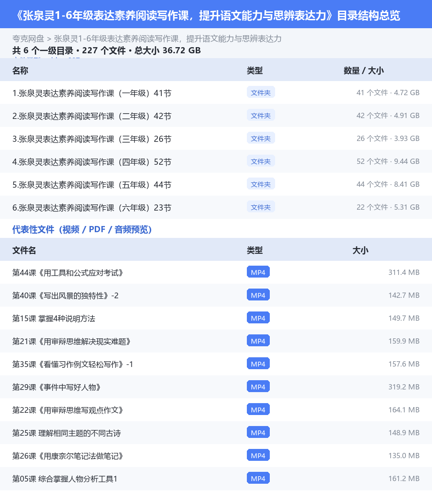Select the 41 个文件 · 4.72 GB cell
The image size is (432, 504).
click(388, 93)
